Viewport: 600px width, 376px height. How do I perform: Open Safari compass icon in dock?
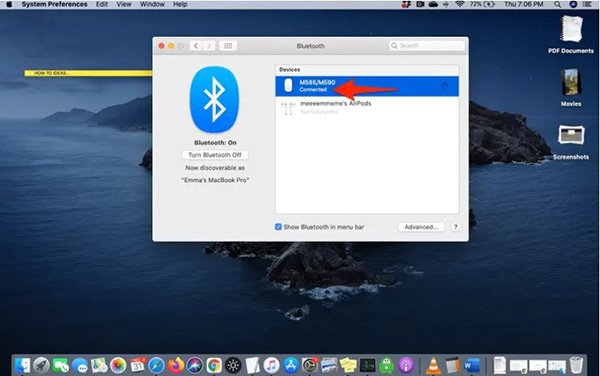pos(157,366)
